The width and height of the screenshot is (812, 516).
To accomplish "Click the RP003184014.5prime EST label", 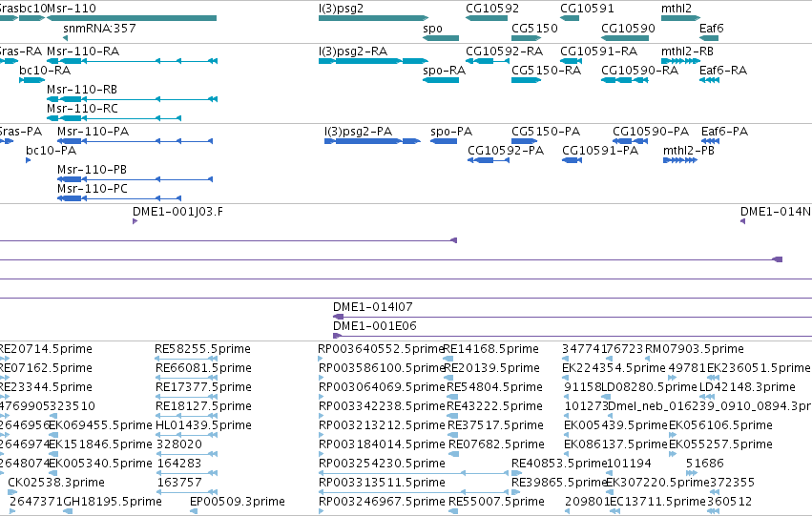I will (382, 444).
